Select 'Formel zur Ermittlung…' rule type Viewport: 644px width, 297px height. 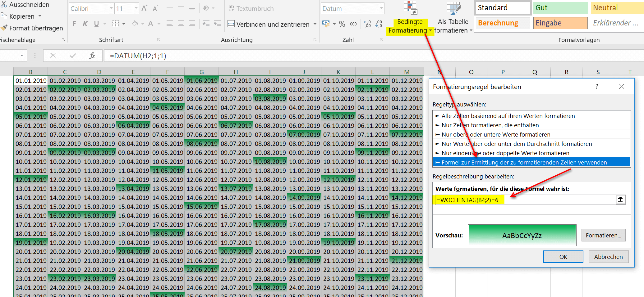point(531,162)
